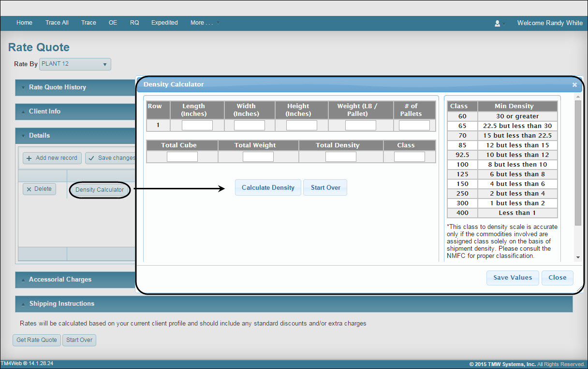Focus the Class result field
Screen dimensions: 588x369
click(410, 157)
